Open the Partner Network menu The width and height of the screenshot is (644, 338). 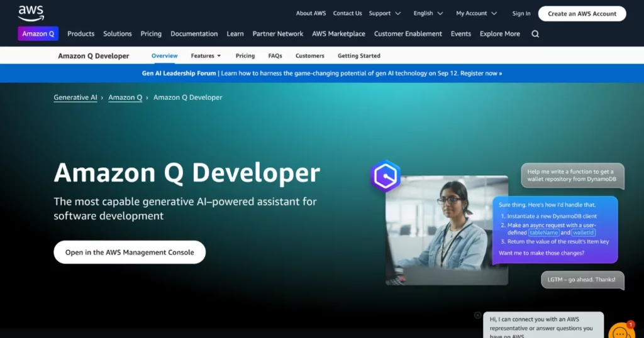pos(277,34)
